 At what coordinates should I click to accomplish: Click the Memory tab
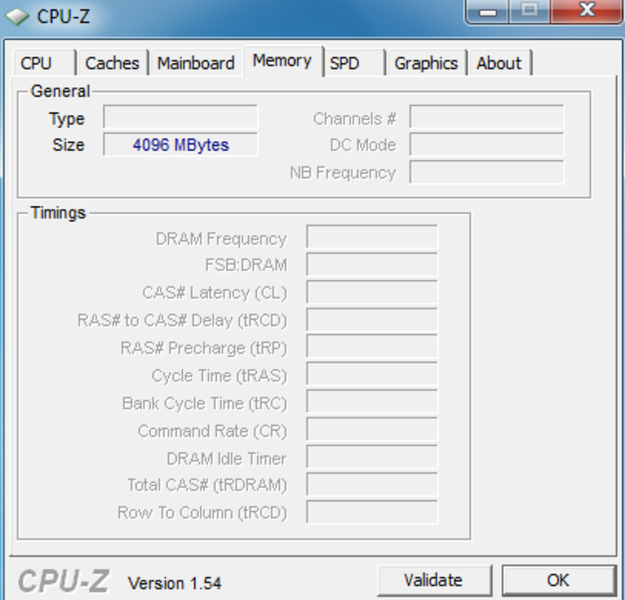(x=282, y=61)
